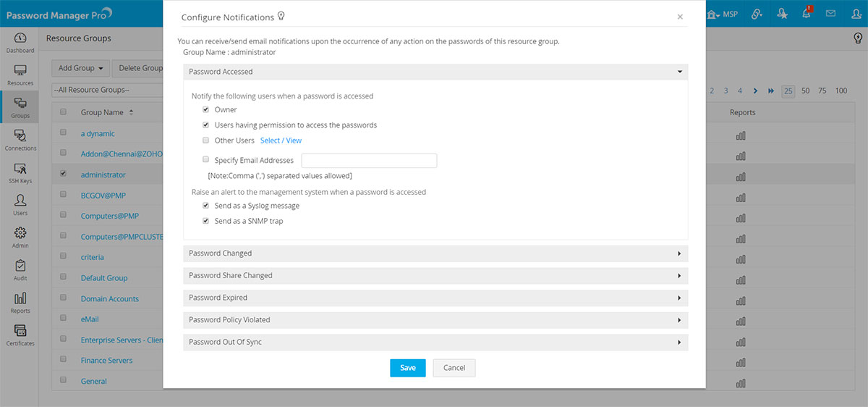Enable the Other Users checkbox
Viewport: 868px width, 407px height.
click(x=206, y=140)
